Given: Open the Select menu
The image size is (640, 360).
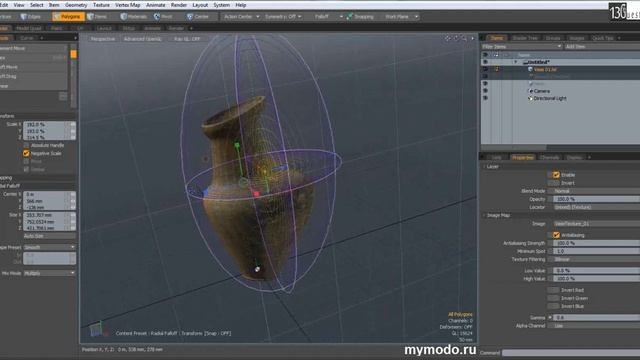Looking at the screenshot, I should click(36, 5).
